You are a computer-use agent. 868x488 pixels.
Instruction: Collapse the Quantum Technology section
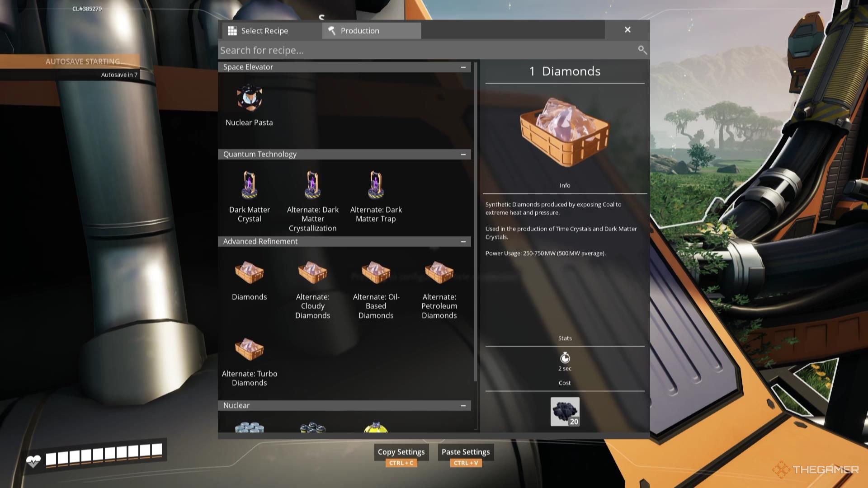coord(463,155)
